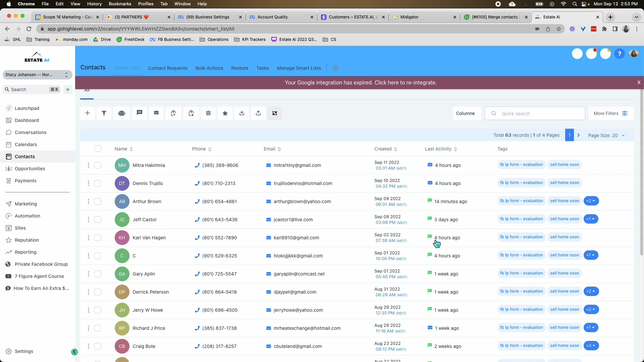The width and height of the screenshot is (644, 362).
Task: Open Manage Smart Lists
Action: [299, 68]
